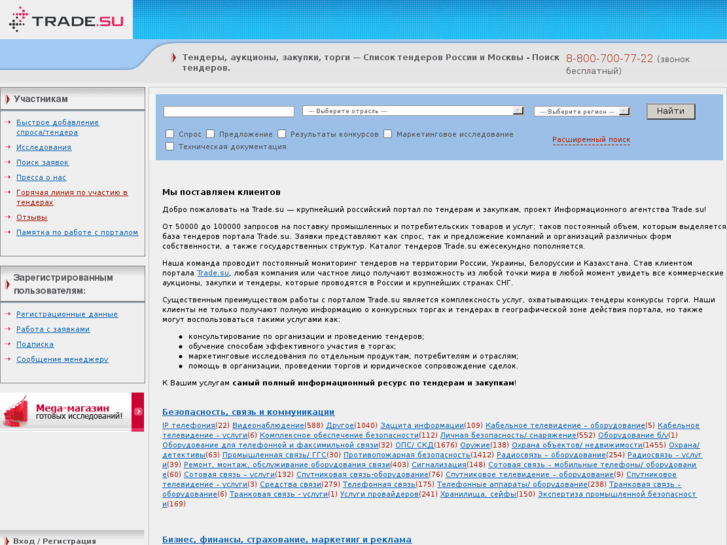Click the Trade.su logo

66,19
